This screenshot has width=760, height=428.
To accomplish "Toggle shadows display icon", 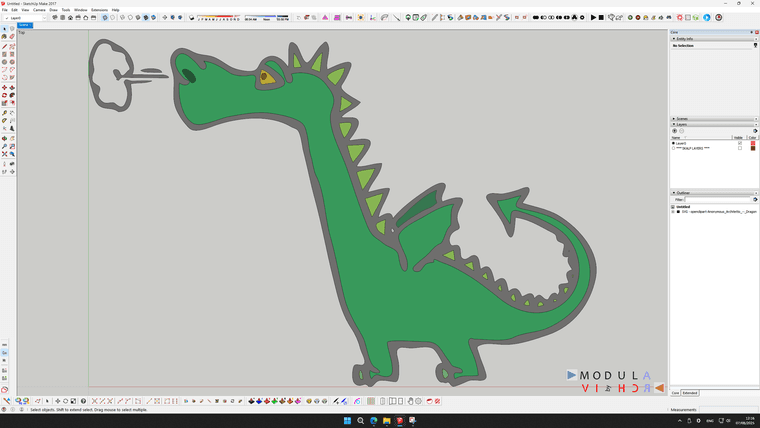I will pyautogui.click(x=191, y=17).
